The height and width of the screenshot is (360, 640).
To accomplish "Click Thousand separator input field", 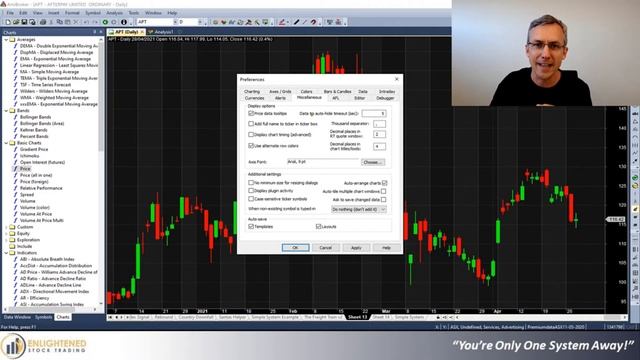I will click(379, 124).
